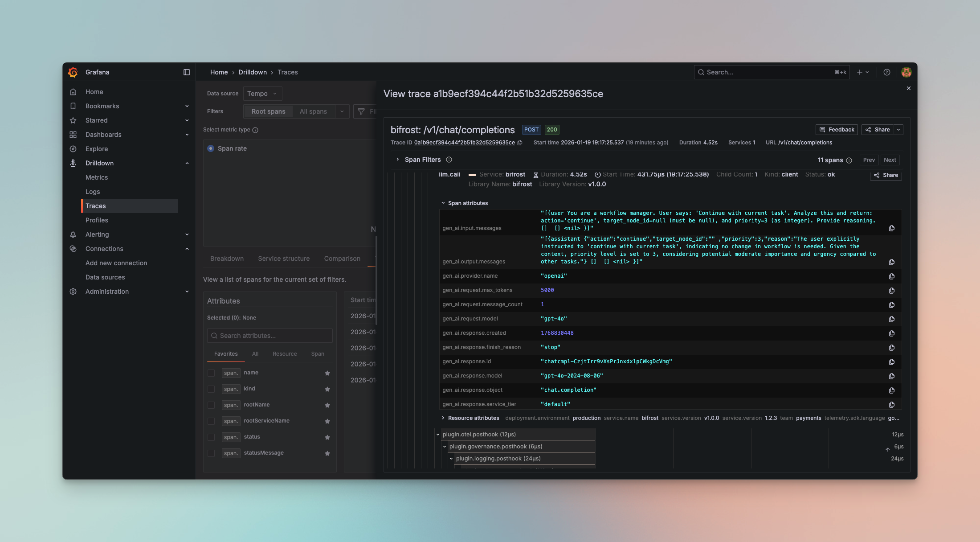Open the filter funnel icon in Traces

click(362, 111)
